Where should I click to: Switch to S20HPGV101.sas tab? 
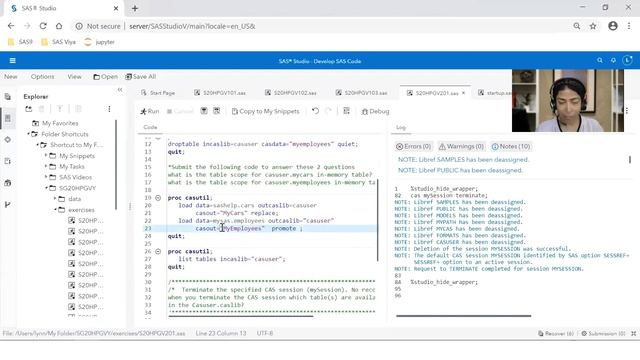(x=220, y=93)
